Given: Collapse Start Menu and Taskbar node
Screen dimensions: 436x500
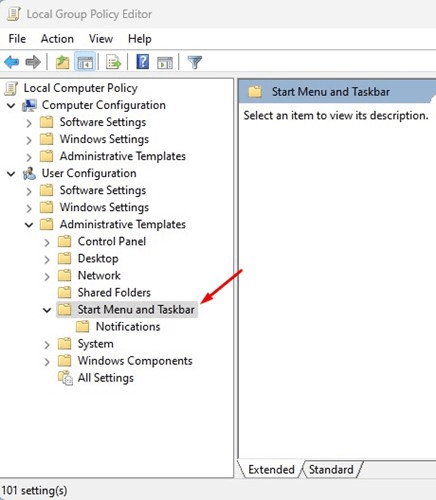Looking at the screenshot, I should pos(47,310).
